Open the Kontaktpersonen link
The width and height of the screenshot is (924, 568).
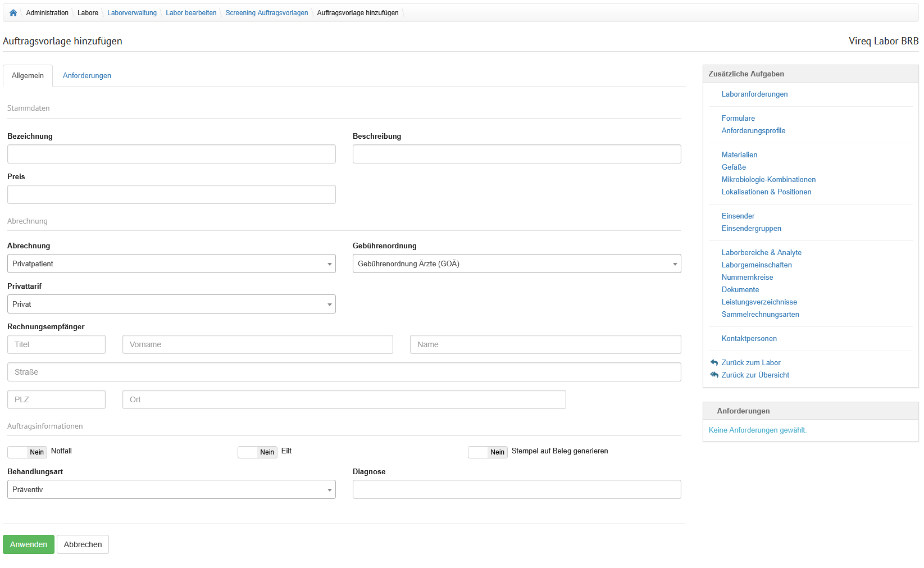pos(749,339)
